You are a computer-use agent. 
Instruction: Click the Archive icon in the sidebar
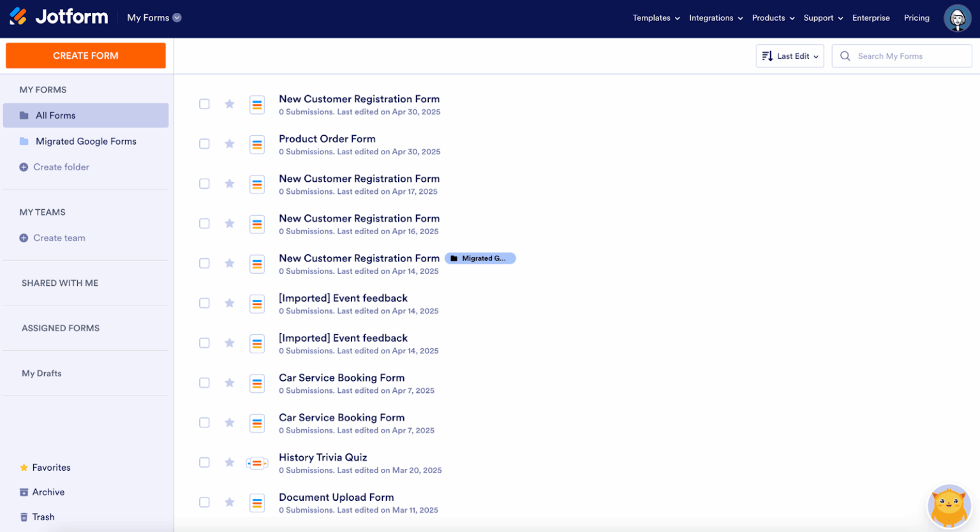click(23, 492)
